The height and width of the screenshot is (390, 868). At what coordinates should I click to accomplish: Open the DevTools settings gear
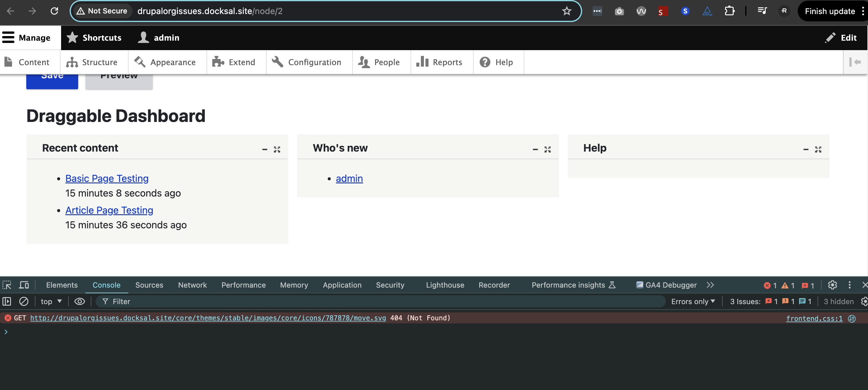coord(832,285)
